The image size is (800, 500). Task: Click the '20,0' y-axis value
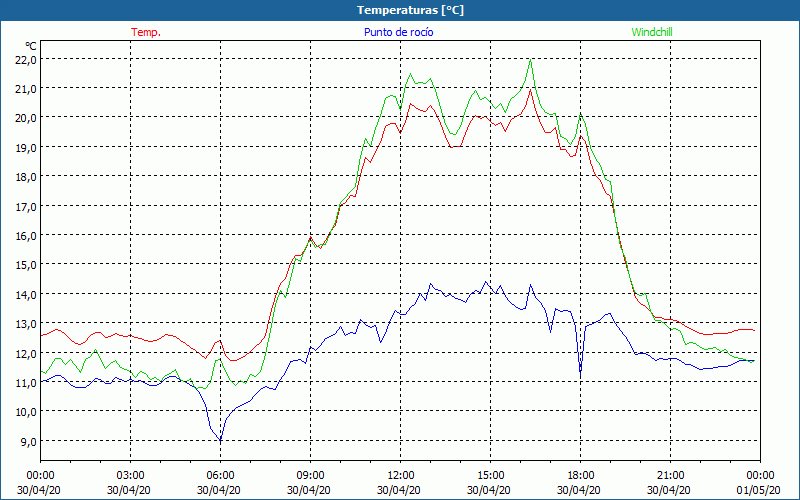pos(27,118)
